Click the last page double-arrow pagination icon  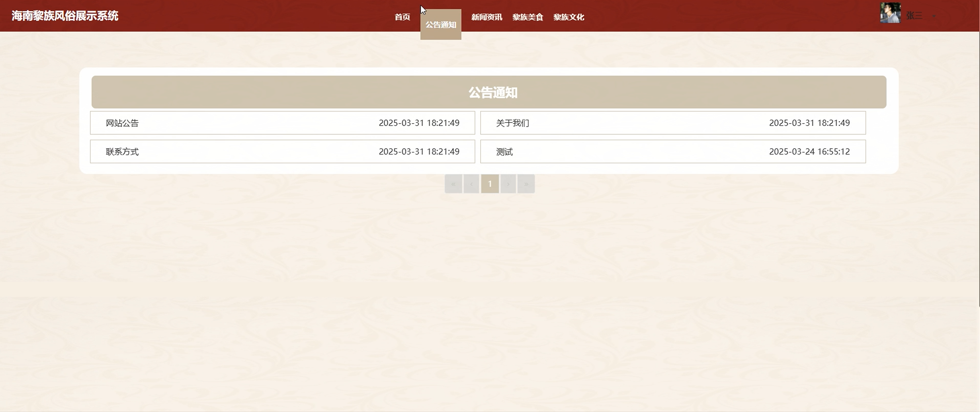point(526,184)
